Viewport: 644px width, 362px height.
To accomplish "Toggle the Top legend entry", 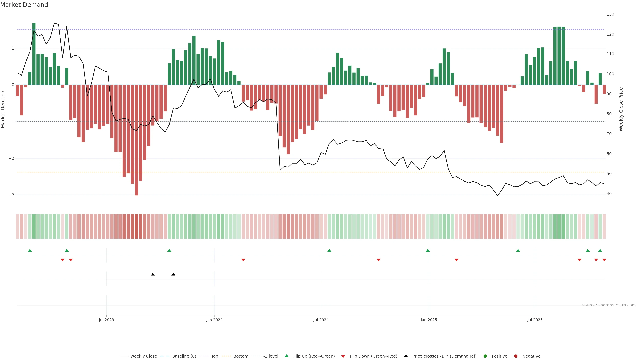I will (x=214, y=356).
